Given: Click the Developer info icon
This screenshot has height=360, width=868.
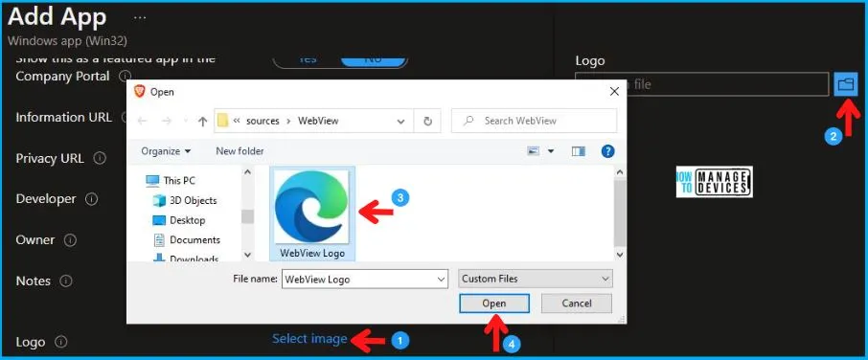Looking at the screenshot, I should click(x=92, y=199).
